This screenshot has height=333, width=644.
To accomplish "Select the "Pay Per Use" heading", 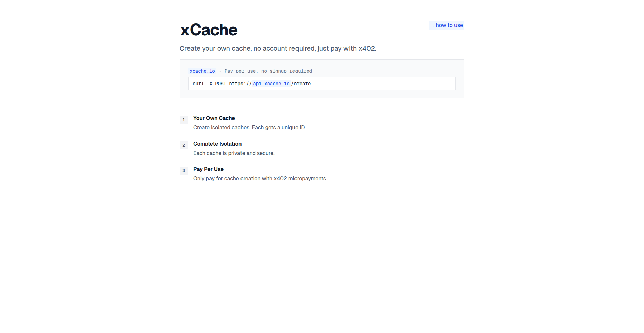I will (208, 169).
